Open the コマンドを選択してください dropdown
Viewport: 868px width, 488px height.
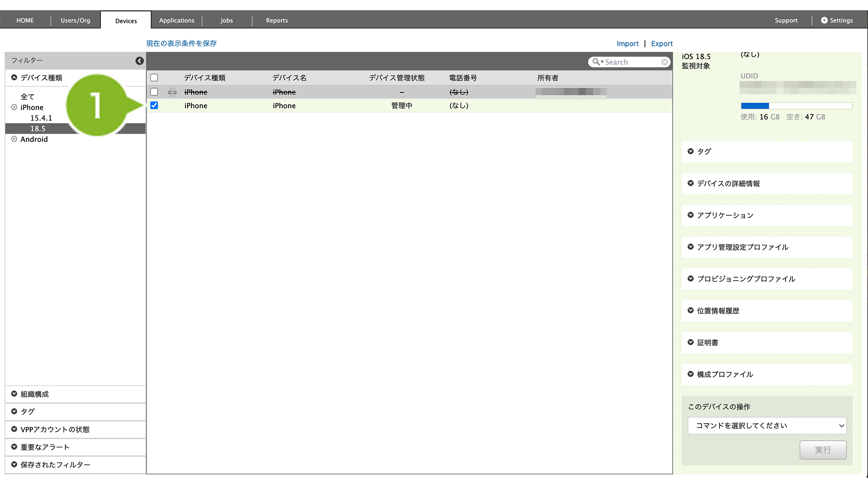pos(766,426)
